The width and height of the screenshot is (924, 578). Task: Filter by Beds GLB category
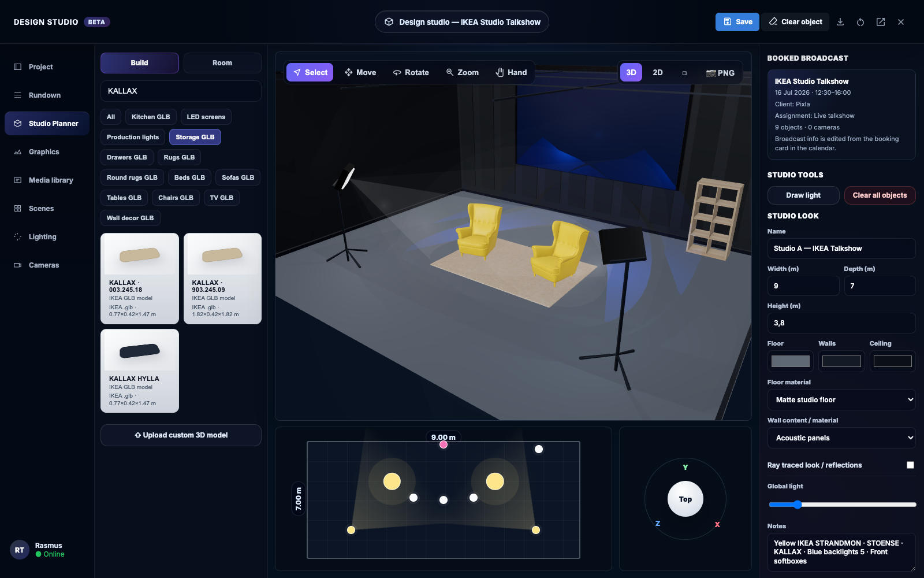tap(189, 177)
